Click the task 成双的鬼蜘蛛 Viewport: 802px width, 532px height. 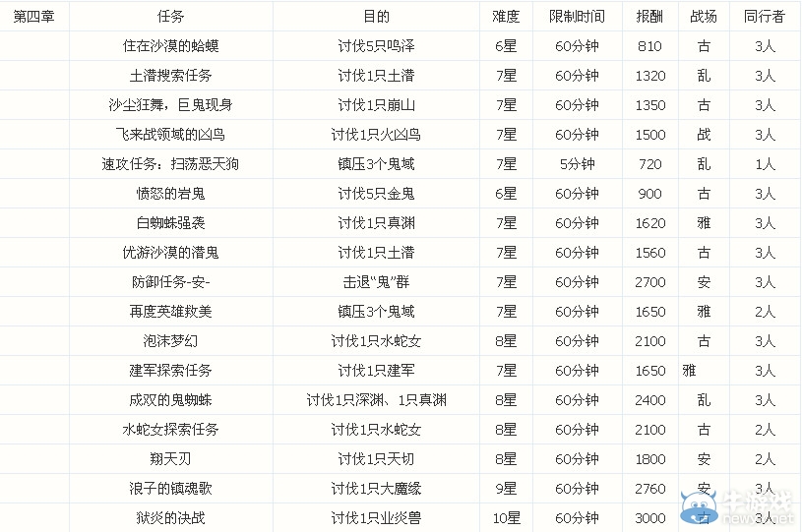tap(170, 399)
